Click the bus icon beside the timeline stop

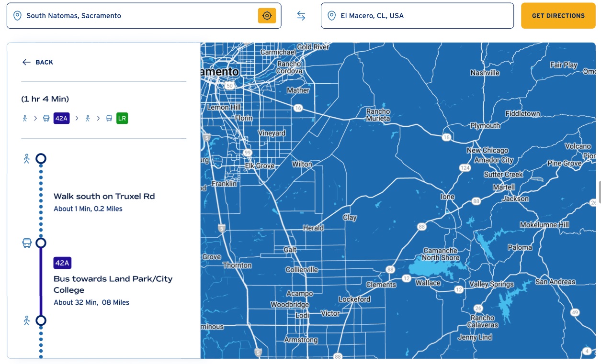point(27,243)
